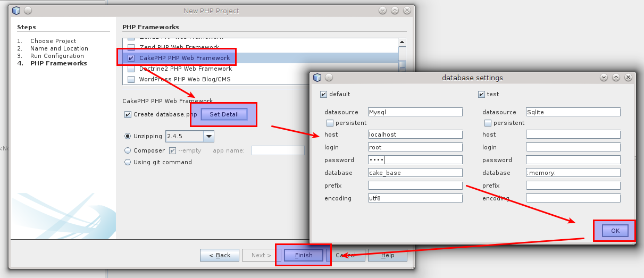Image resolution: width=644 pixels, height=278 pixels.
Task: Click the Set Detail button
Action: point(224,114)
